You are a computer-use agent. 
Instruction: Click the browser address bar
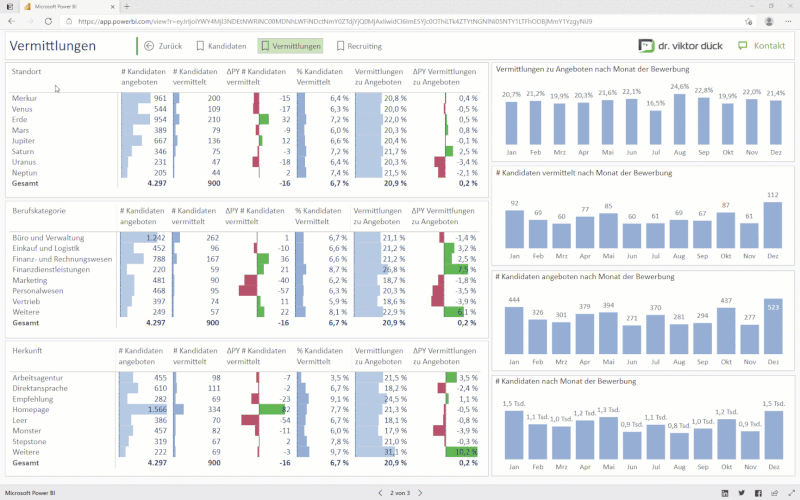pyautogui.click(x=400, y=20)
